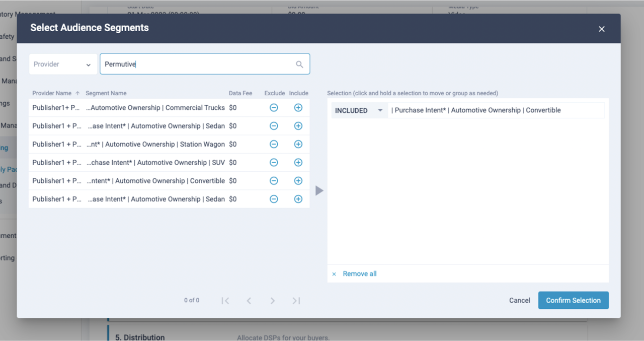Viewport: 644px width, 341px height.
Task: Exclude the SUV segment
Action: point(274,162)
